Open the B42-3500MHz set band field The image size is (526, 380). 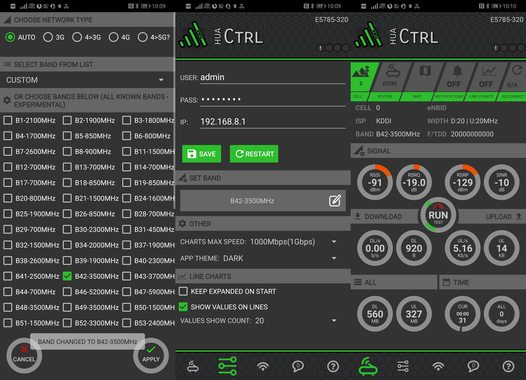click(263, 201)
